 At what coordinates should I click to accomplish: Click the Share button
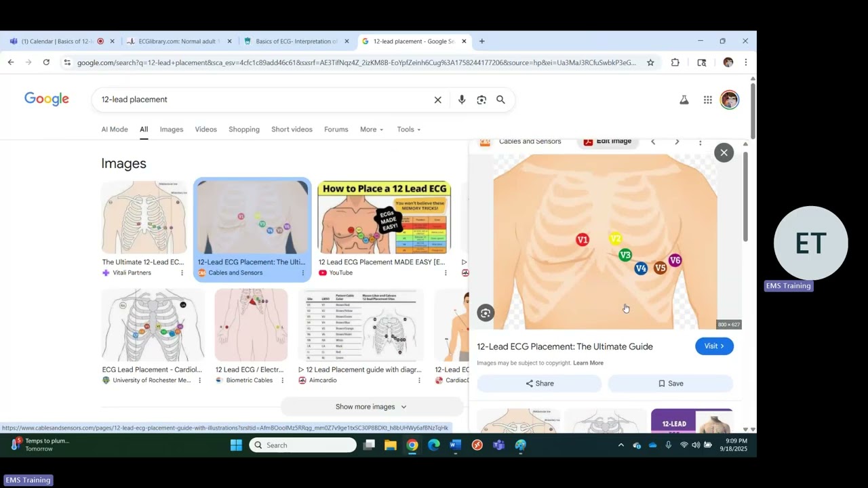(539, 384)
